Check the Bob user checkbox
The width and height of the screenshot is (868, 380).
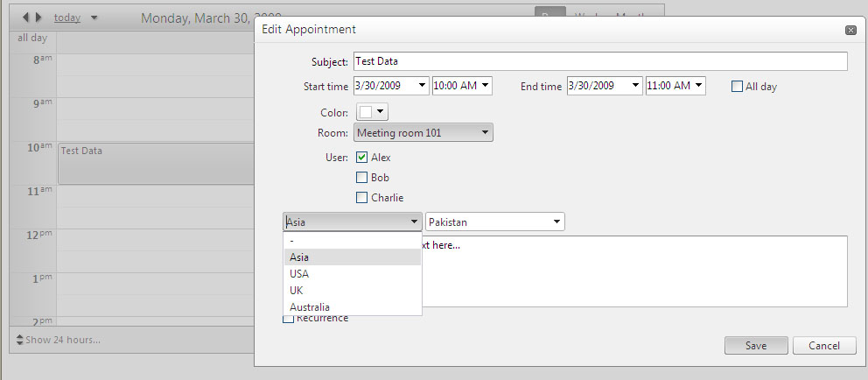pos(362,178)
